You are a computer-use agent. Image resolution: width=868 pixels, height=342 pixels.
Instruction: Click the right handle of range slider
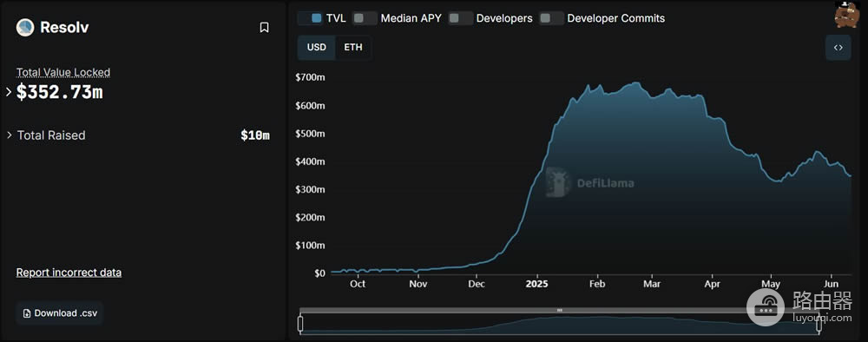point(819,324)
